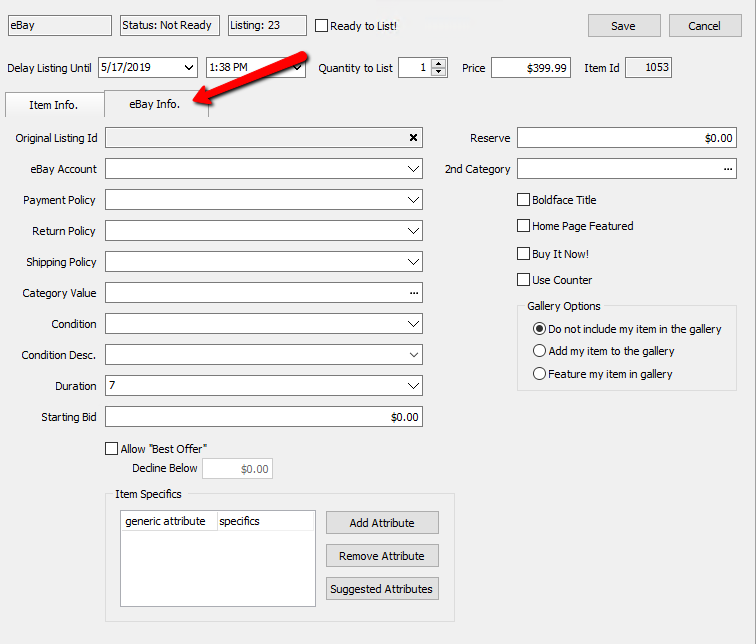Open 2nd Category browse ellipsis button

728,169
